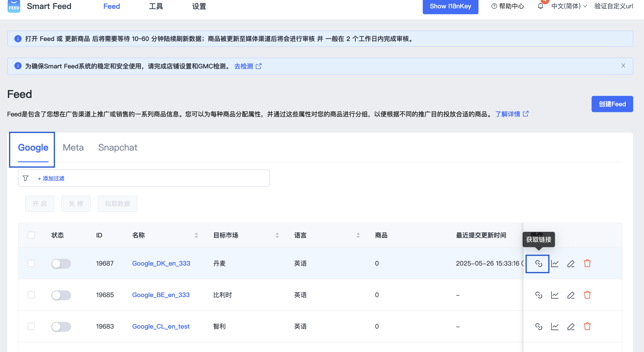
Task: Toggle status switch for Google_CL_en_test
Action: coord(61,327)
